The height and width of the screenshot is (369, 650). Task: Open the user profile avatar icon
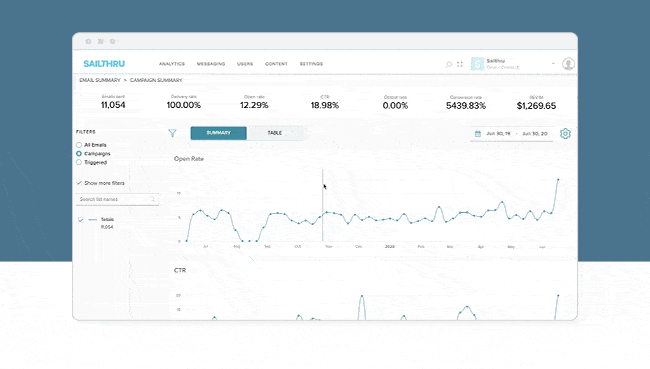point(568,64)
